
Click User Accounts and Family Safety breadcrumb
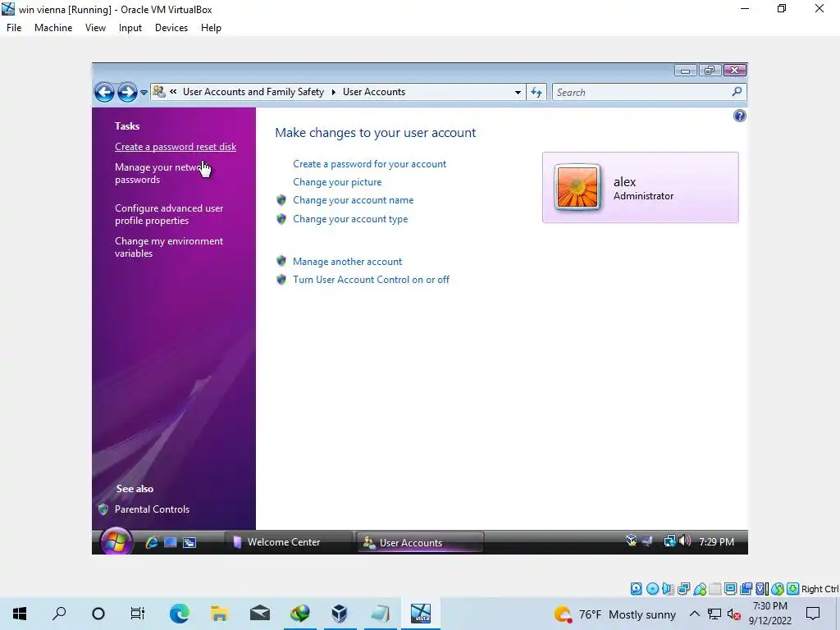pyautogui.click(x=253, y=92)
